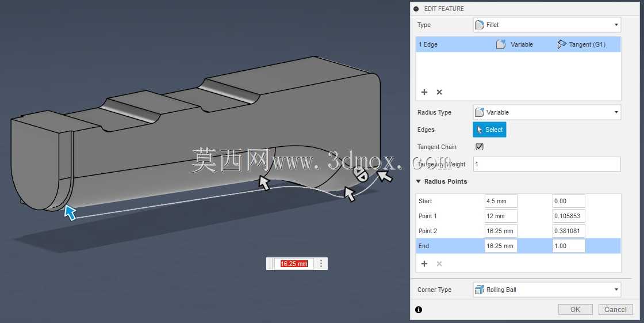Confirm the fillet with OK
Screen dimensions: 644x323
(x=576, y=309)
